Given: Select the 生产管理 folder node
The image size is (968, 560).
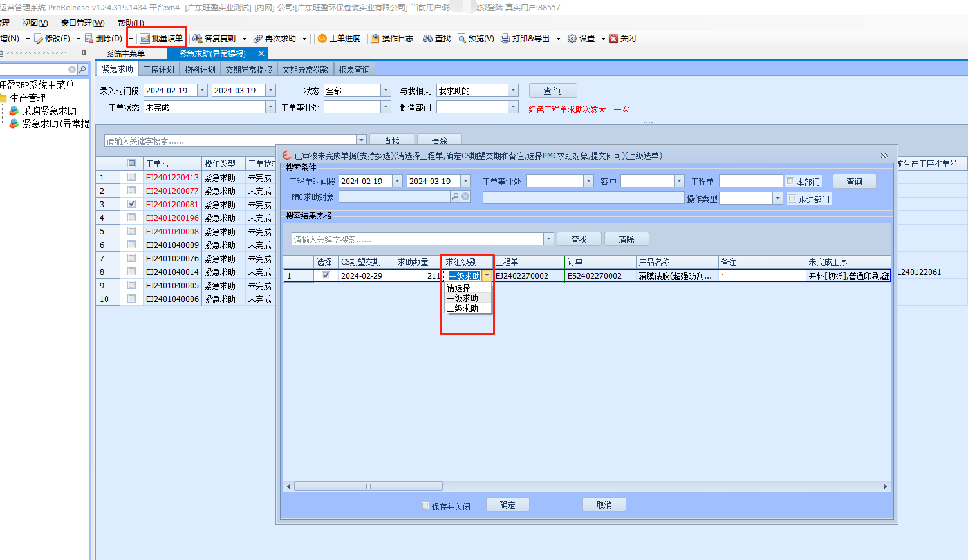Looking at the screenshot, I should 28,98.
